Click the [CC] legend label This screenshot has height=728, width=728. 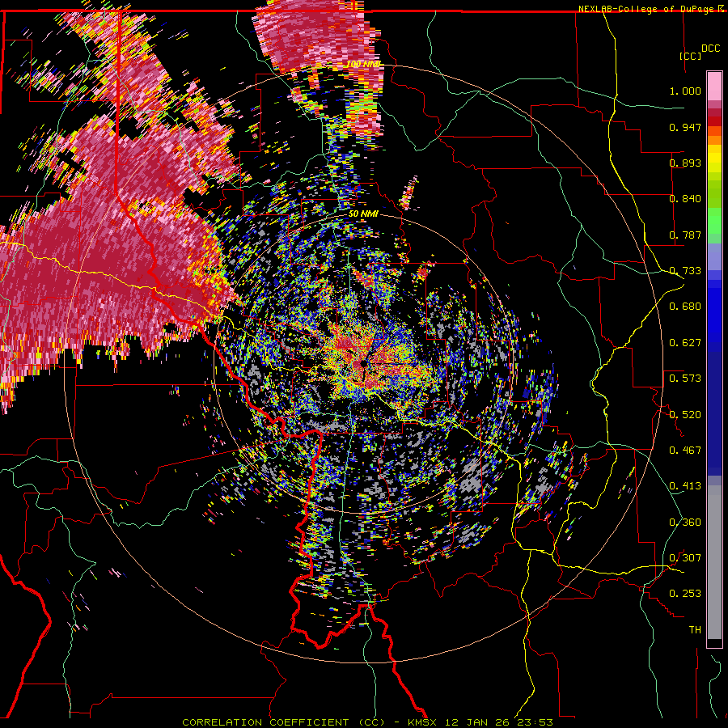tap(690, 56)
